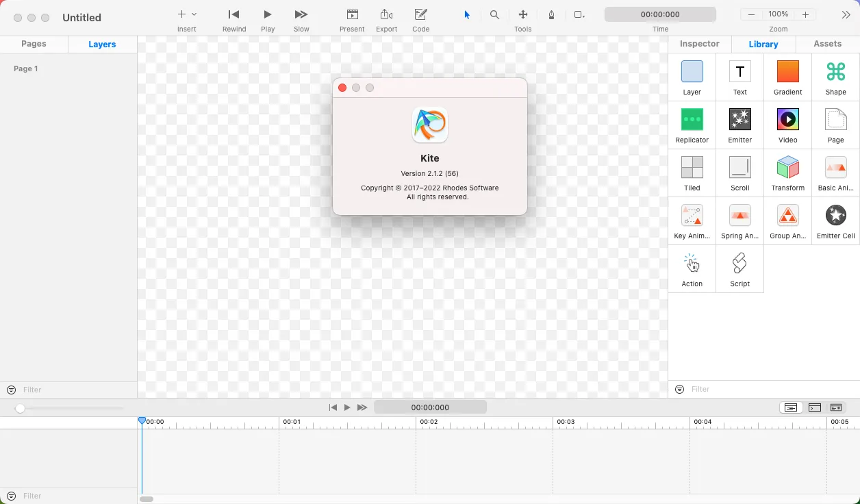The width and height of the screenshot is (860, 504).
Task: Click the small rewind button above the timeline
Action: (333, 407)
